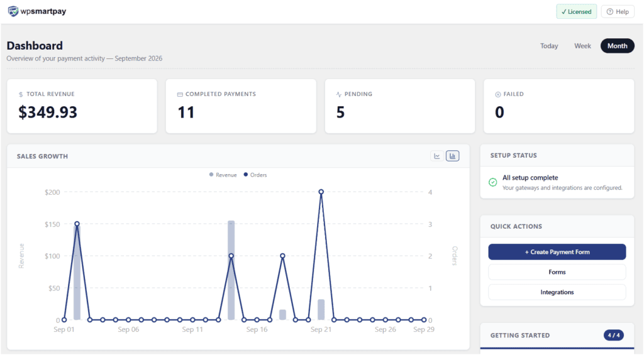Viewport: 644px width, 355px height.
Task: Click the Sep 29 axis label
Action: [x=424, y=330]
